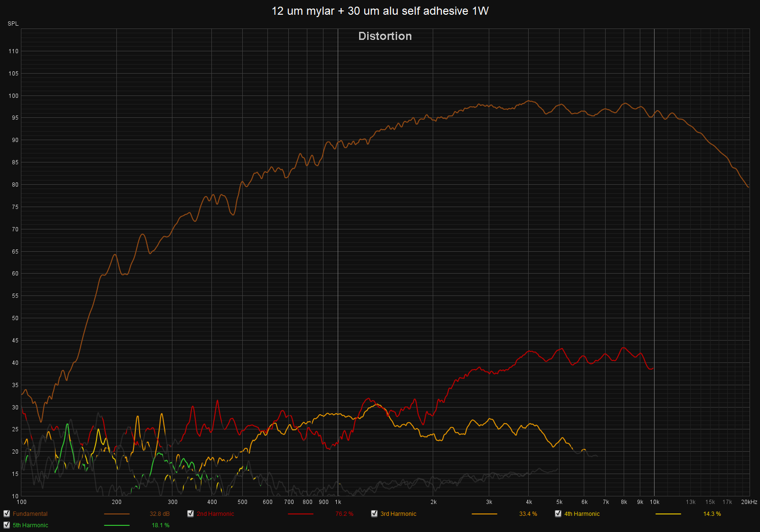Click the 4th Harmonic yellow line swatch
The height and width of the screenshot is (532, 760).
click(x=668, y=514)
